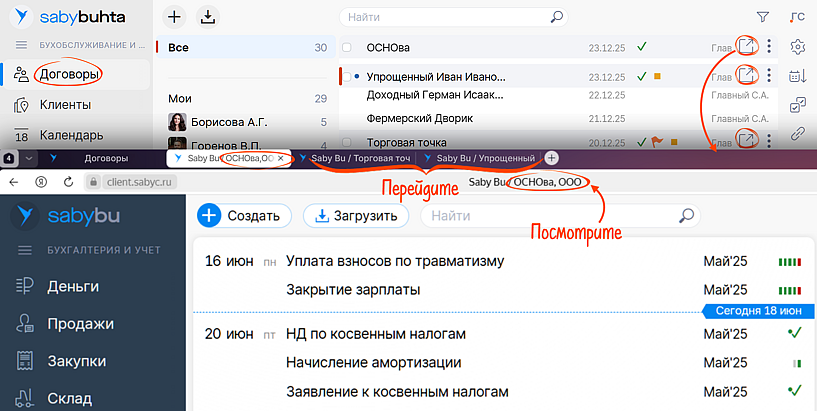Click the download icon in top toolbar
This screenshot has width=817, height=411.
point(207,17)
